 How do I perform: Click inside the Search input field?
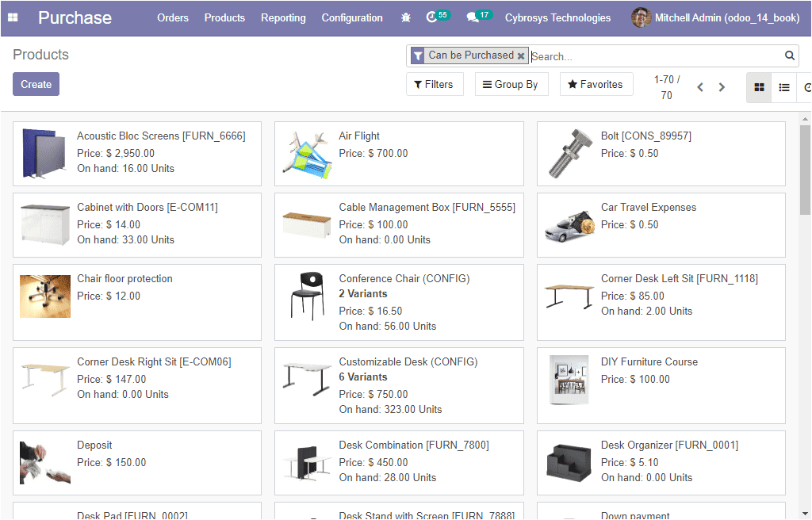(x=655, y=56)
